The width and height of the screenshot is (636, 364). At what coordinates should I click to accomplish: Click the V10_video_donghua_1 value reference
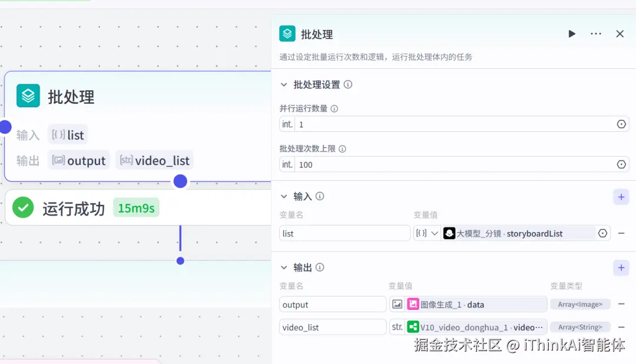click(476, 327)
